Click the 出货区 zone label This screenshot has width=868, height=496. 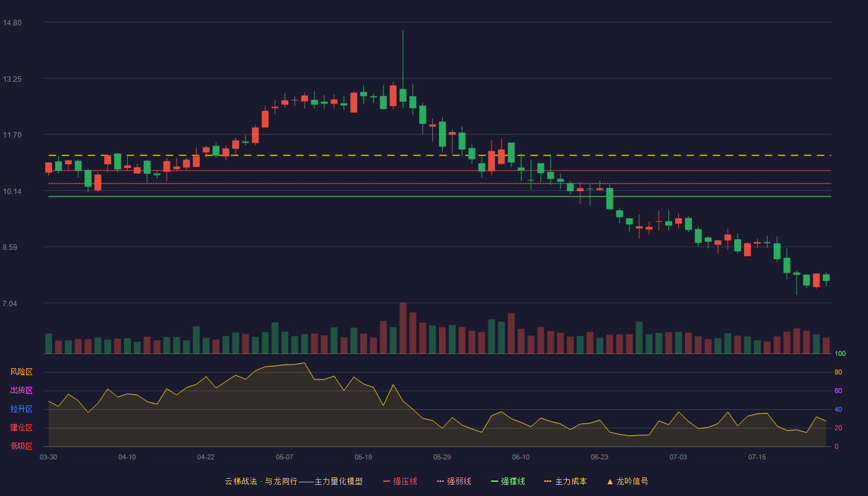[21, 391]
